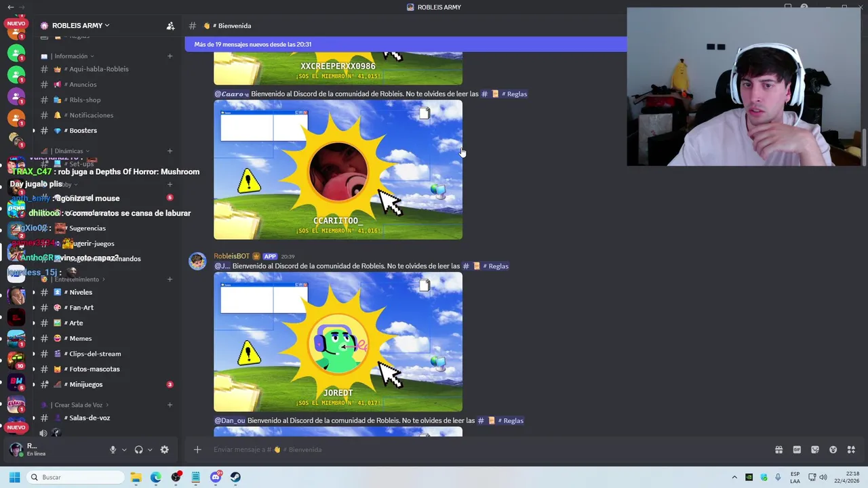Collapse the Dinámicas category
This screenshot has height=488, width=868.
(x=68, y=151)
